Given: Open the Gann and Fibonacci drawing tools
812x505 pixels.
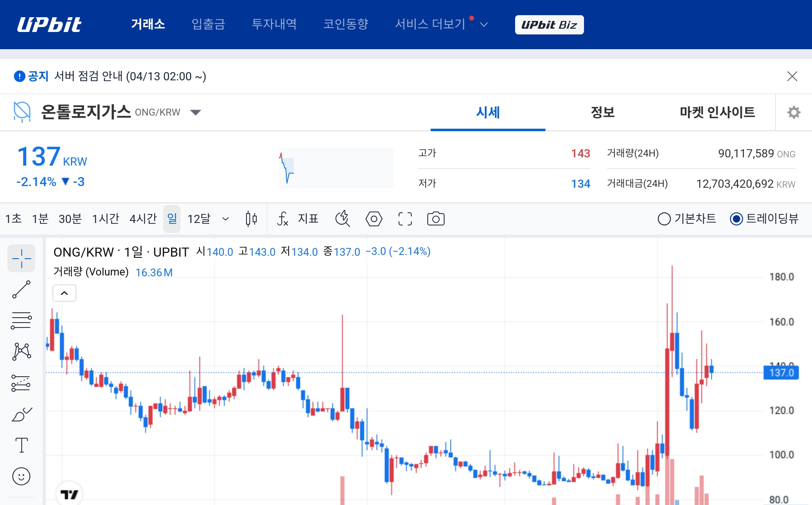Looking at the screenshot, I should click(x=21, y=320).
